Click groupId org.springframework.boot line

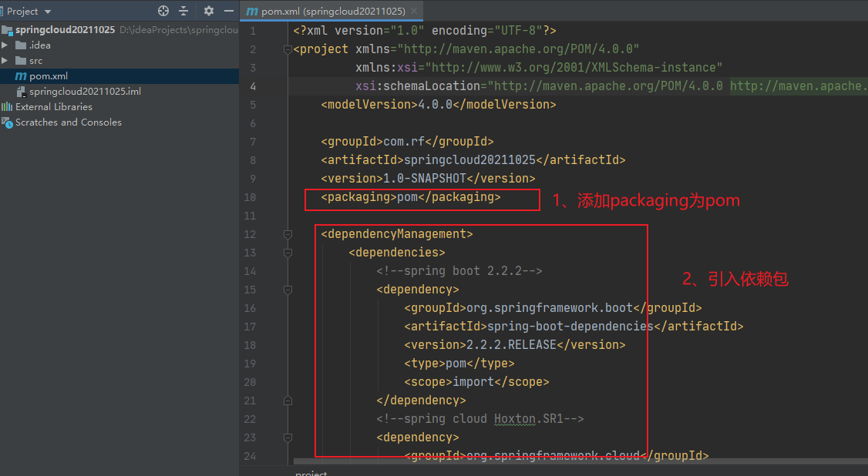pyautogui.click(x=553, y=308)
